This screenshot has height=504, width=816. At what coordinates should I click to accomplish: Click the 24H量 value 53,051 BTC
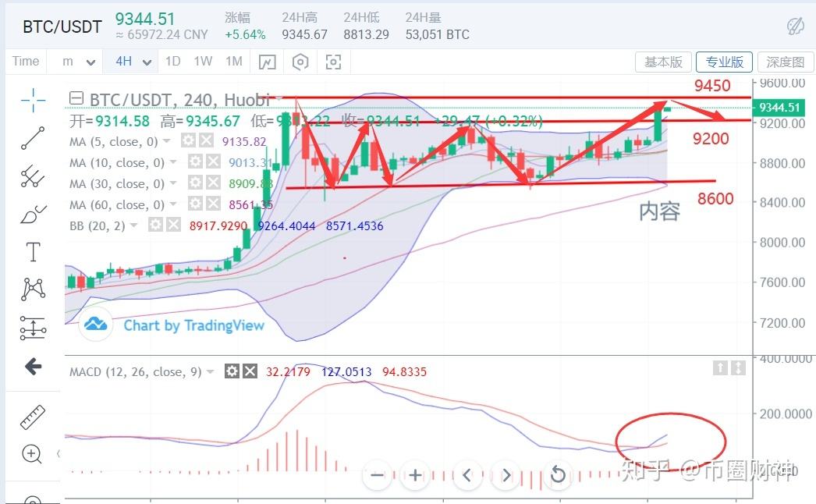(x=437, y=35)
